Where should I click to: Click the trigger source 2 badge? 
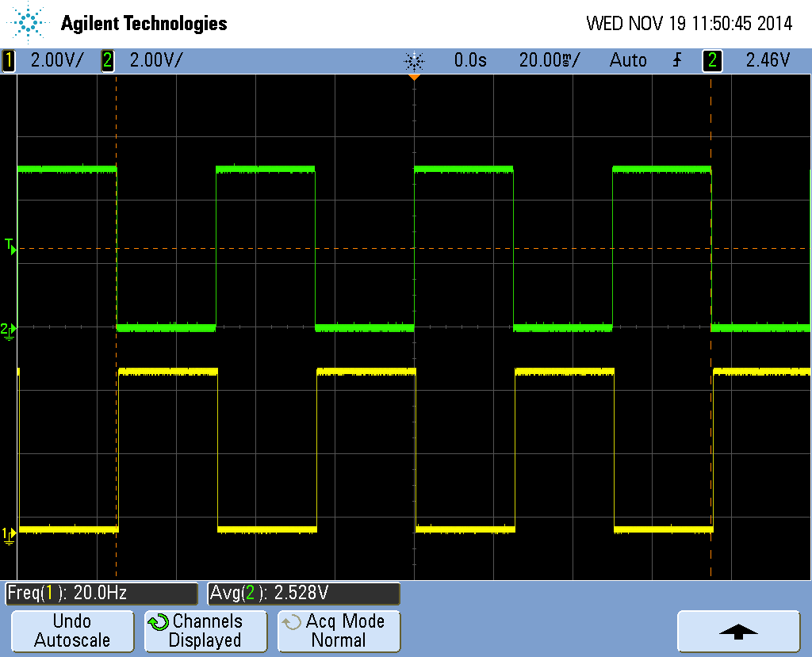(x=712, y=60)
